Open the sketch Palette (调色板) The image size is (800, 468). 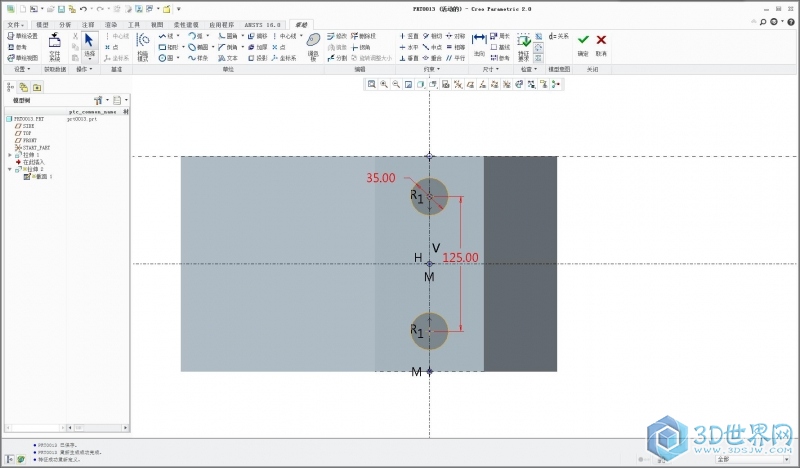click(x=313, y=46)
